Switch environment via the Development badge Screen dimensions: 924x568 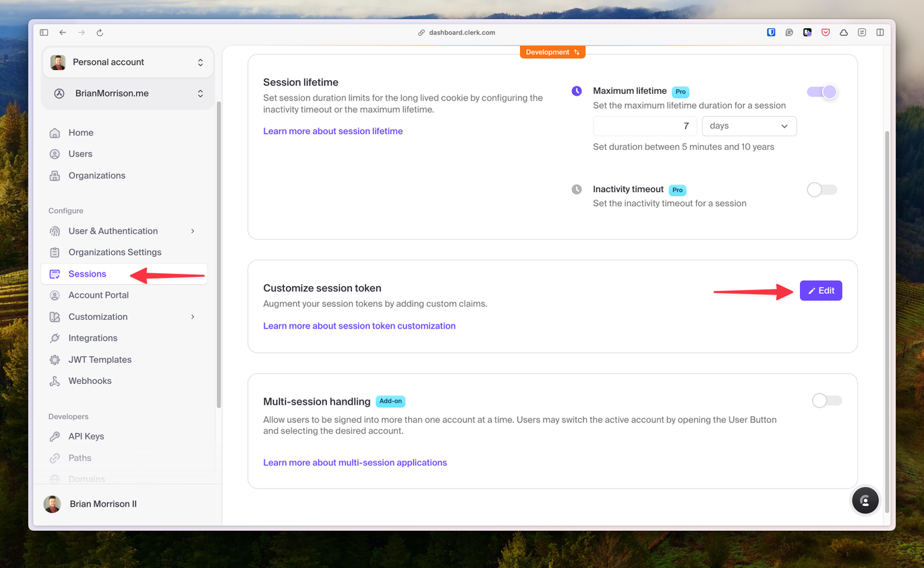(552, 52)
